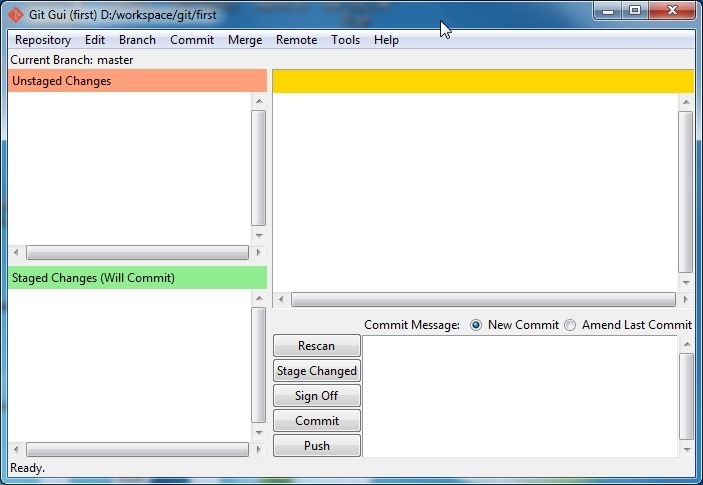Click down arrow of diff pane scrollbar

[686, 282]
